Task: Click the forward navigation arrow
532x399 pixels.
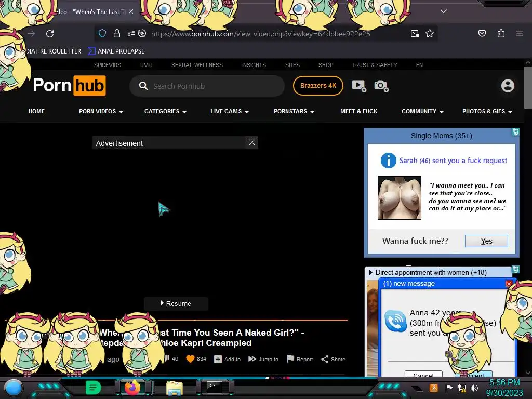Action: (x=31, y=34)
